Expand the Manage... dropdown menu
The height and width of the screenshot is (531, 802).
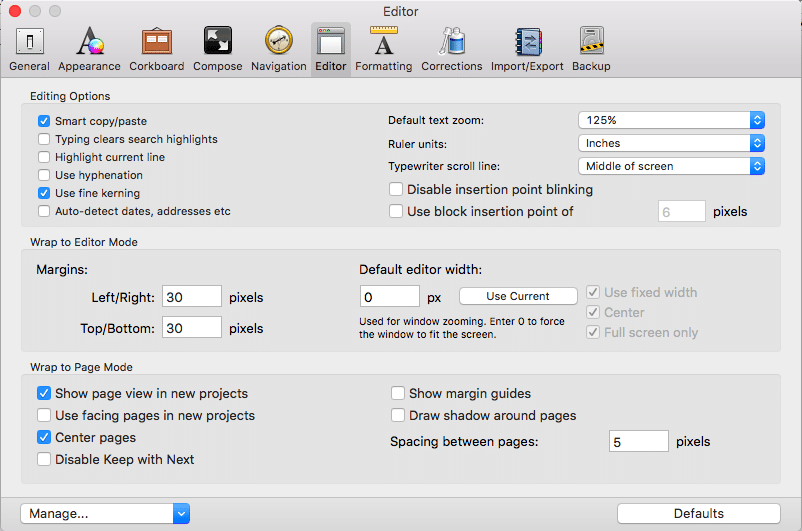coord(105,514)
